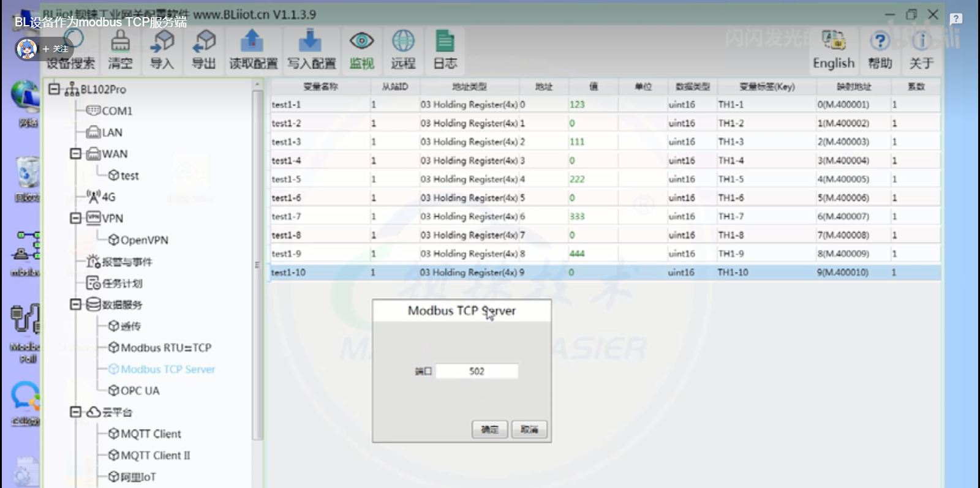Click the port input field showing 502
The image size is (980, 488).
(477, 371)
